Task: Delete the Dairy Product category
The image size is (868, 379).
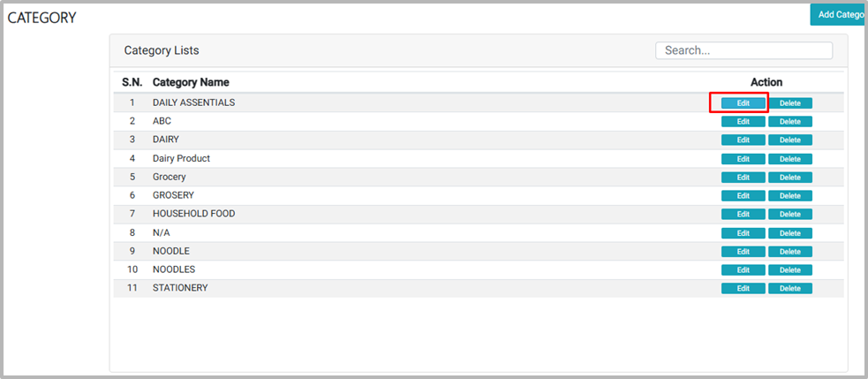Action: pos(789,159)
